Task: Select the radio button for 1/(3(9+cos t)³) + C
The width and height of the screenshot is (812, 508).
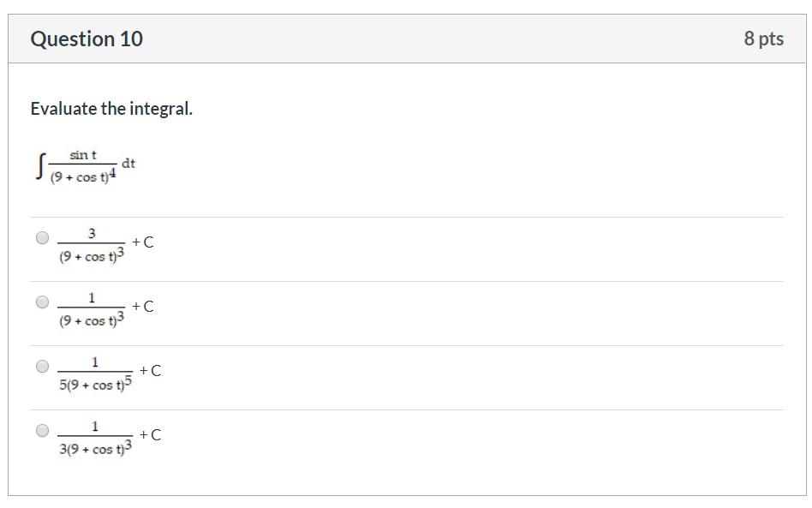Action: coord(41,429)
